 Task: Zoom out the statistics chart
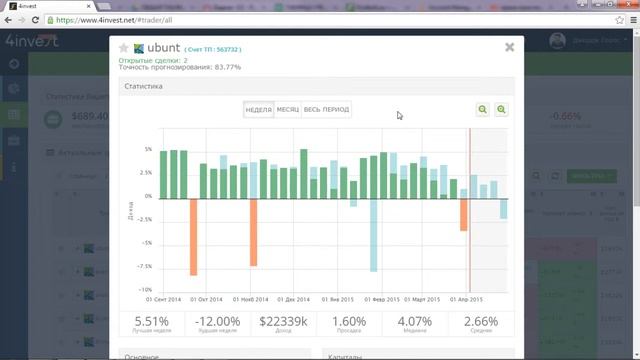(x=482, y=109)
